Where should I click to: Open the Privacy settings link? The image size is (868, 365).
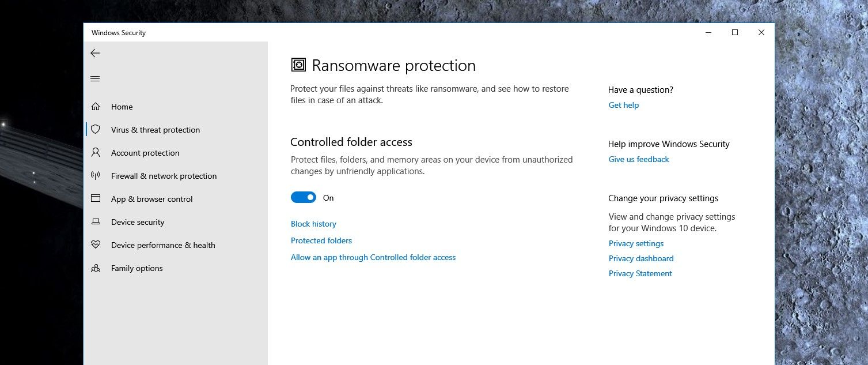(x=636, y=243)
